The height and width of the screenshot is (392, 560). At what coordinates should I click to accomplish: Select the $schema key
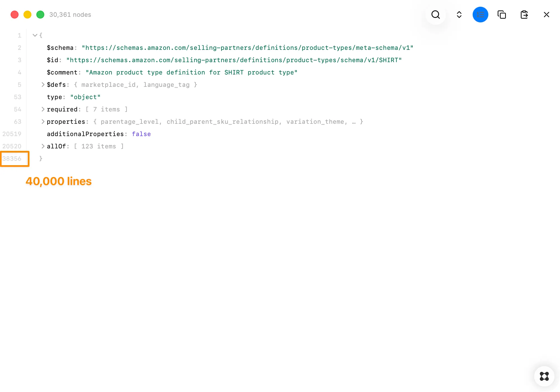tap(60, 48)
